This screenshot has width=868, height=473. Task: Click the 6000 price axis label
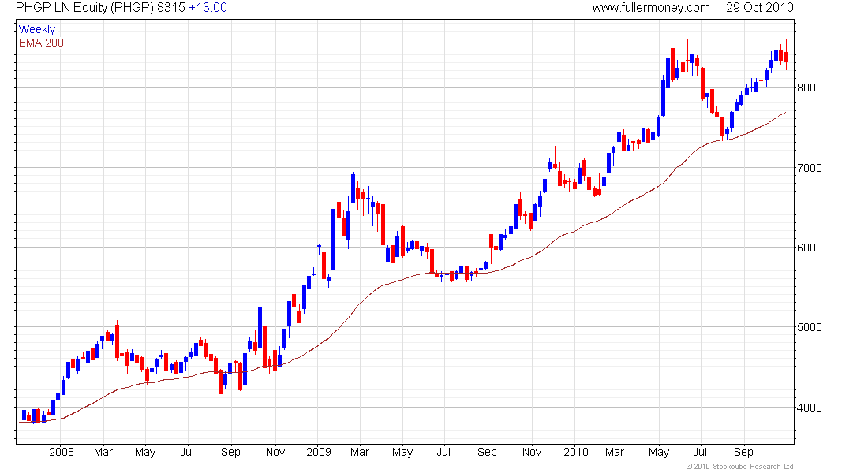tap(810, 248)
